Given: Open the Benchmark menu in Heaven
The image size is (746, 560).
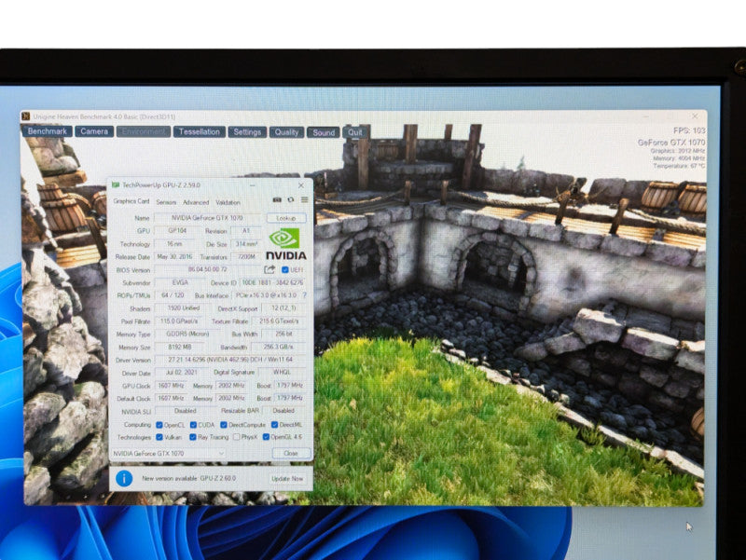Looking at the screenshot, I should 48,131.
